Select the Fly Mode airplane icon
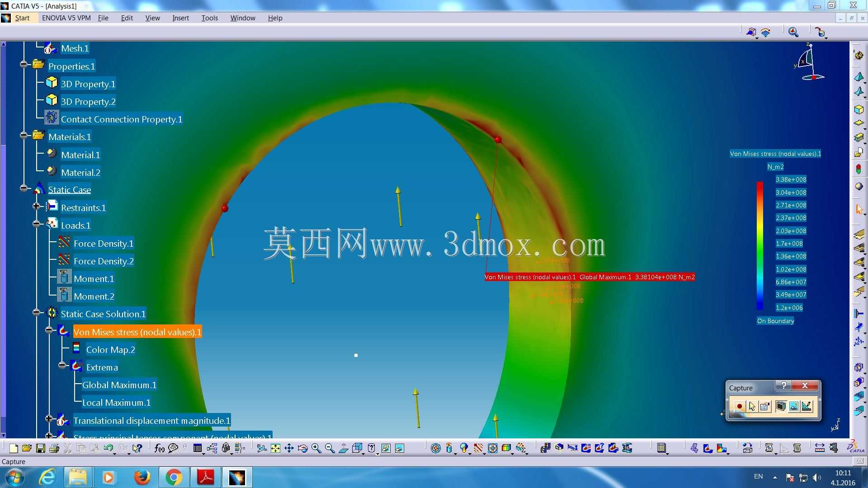 (261, 448)
